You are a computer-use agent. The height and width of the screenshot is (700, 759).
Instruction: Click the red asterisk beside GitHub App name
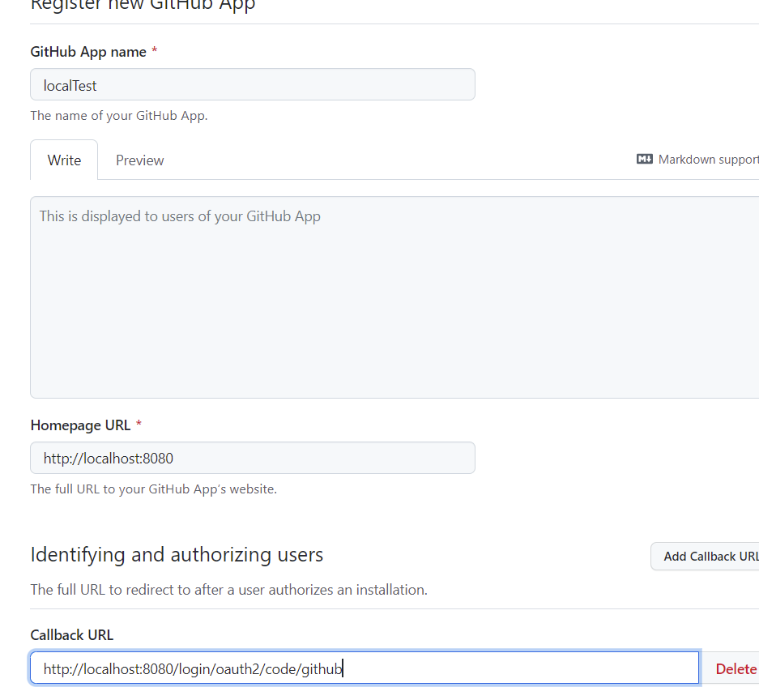pyautogui.click(x=155, y=52)
